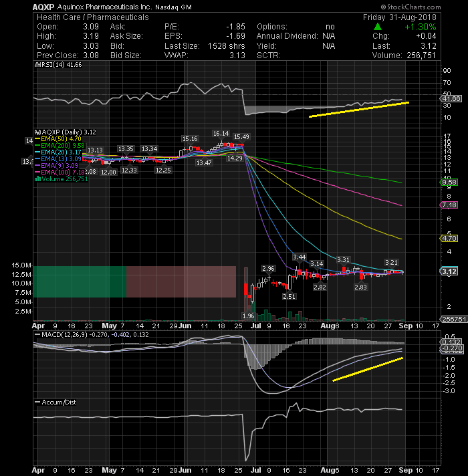Click the Volume value 256,751 in header

[421, 55]
